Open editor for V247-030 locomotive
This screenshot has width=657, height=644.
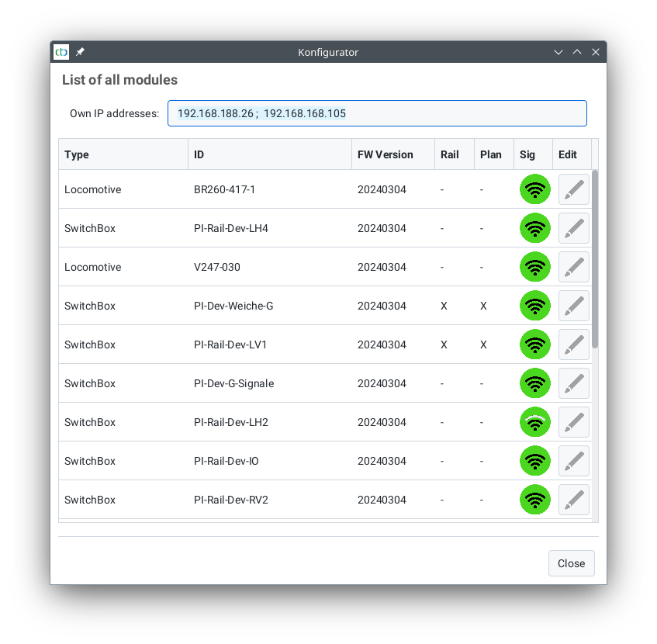(573, 267)
